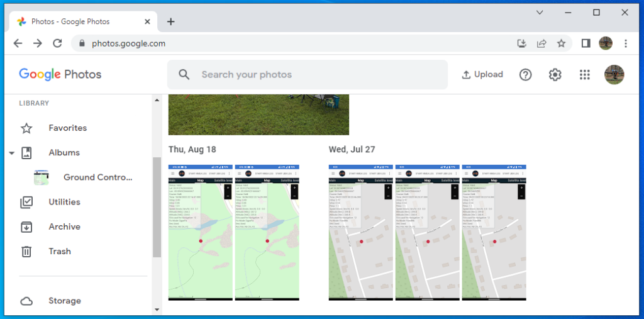This screenshot has height=319, width=644.
Task: Select the Thu, Aug 18 date heading
Action: click(192, 149)
